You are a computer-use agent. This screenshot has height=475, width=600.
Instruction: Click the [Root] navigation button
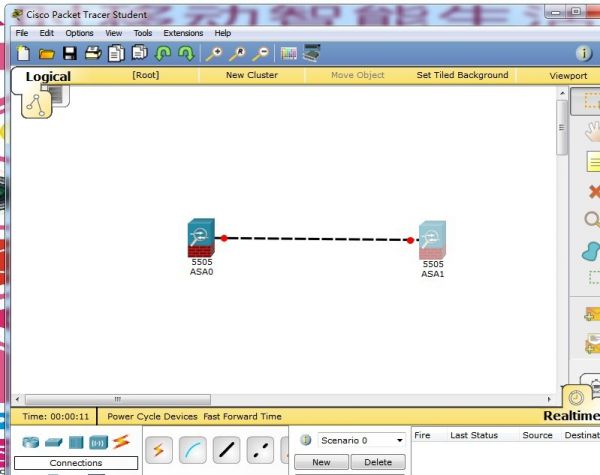click(145, 75)
